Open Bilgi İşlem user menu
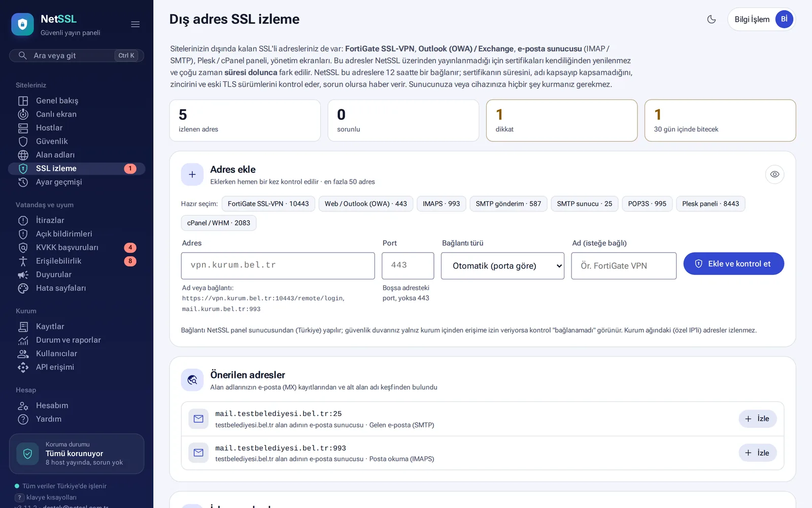 761,19
